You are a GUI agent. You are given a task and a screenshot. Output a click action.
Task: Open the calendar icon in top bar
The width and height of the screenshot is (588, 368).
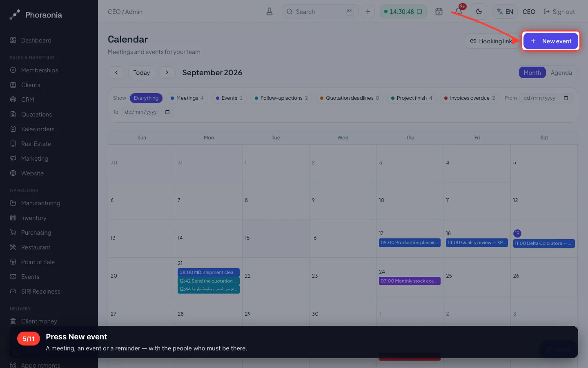point(439,11)
